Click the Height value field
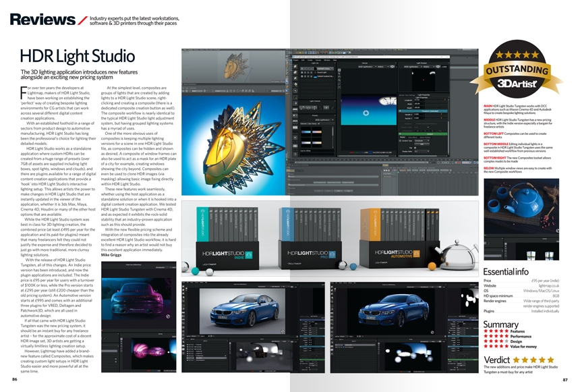Screen dimensions: 580x392 [x=419, y=107]
